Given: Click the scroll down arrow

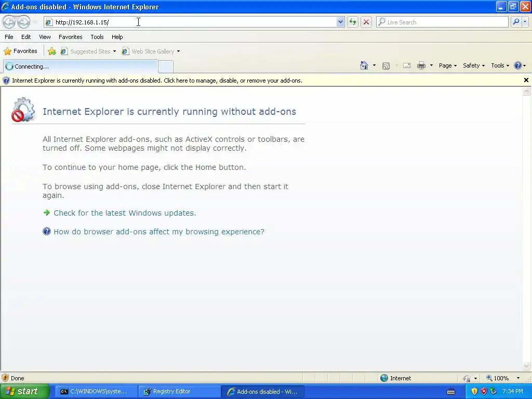Looking at the screenshot, I should click(527, 366).
